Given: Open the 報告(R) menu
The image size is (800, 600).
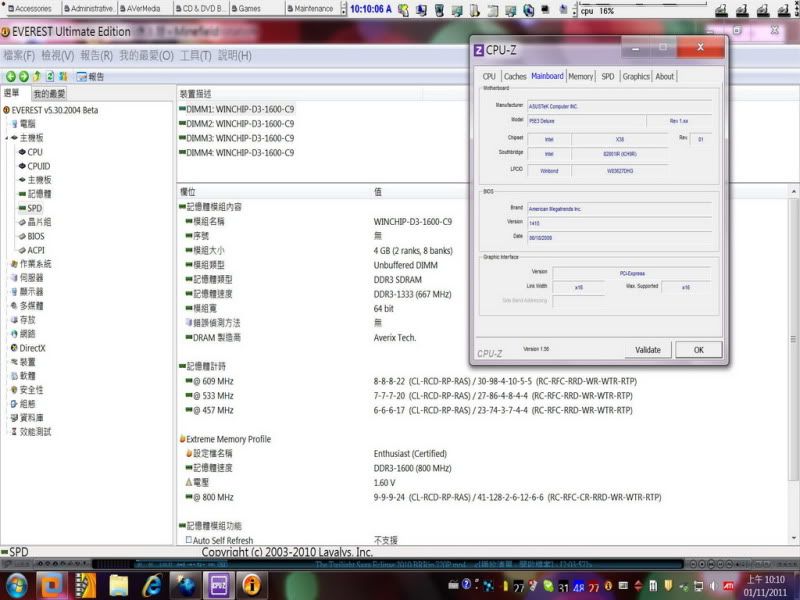Looking at the screenshot, I should [x=96, y=56].
